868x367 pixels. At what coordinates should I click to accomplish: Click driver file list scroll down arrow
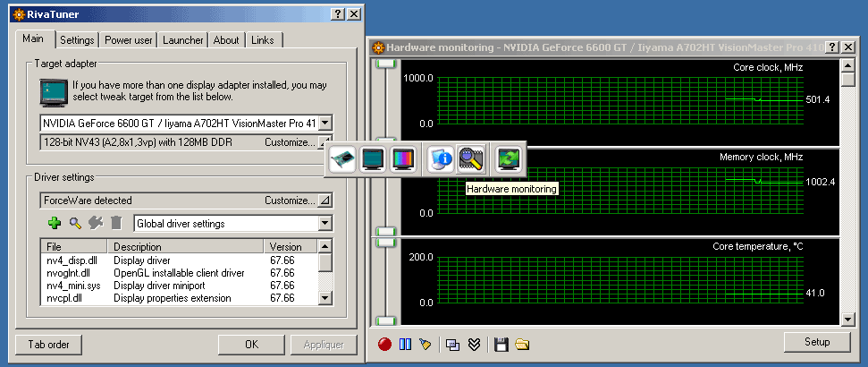pyautogui.click(x=326, y=298)
